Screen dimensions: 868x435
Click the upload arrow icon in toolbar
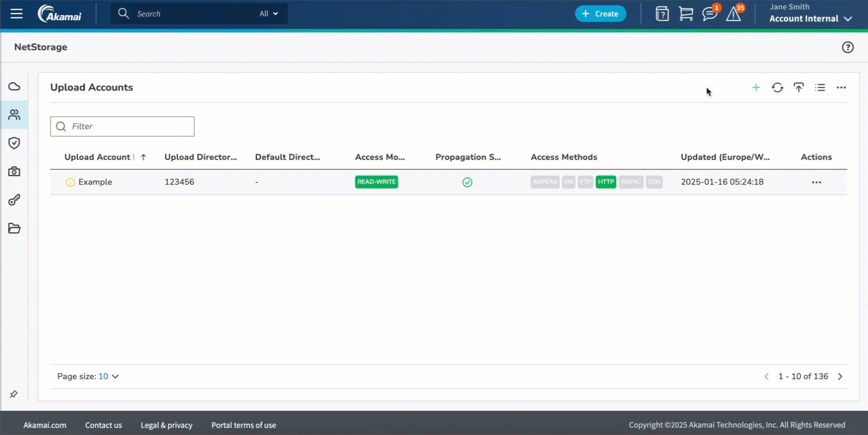(798, 87)
